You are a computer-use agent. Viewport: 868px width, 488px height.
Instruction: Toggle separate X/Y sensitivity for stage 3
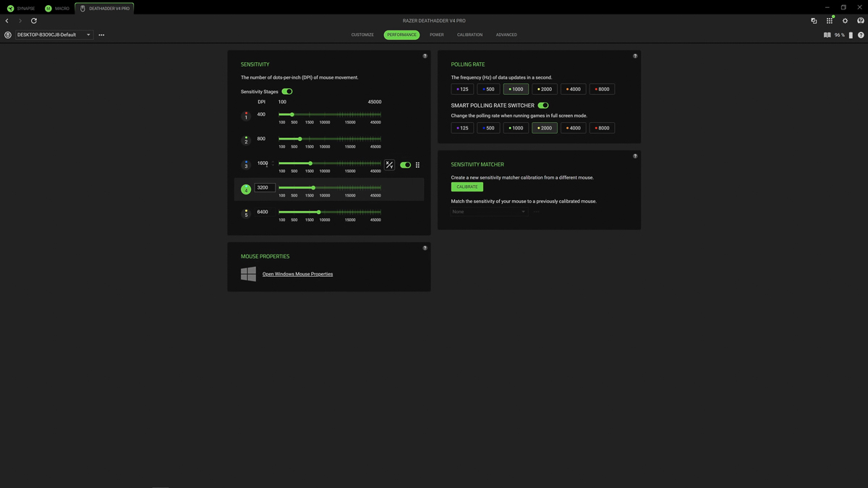[x=389, y=165]
